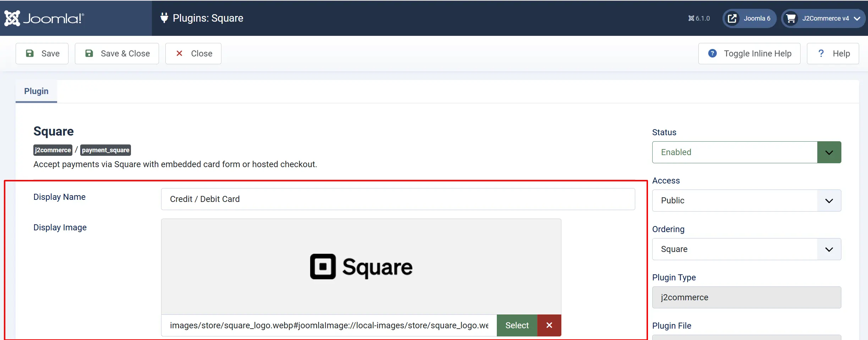Open the Help button
This screenshot has width=868, height=340.
(833, 54)
